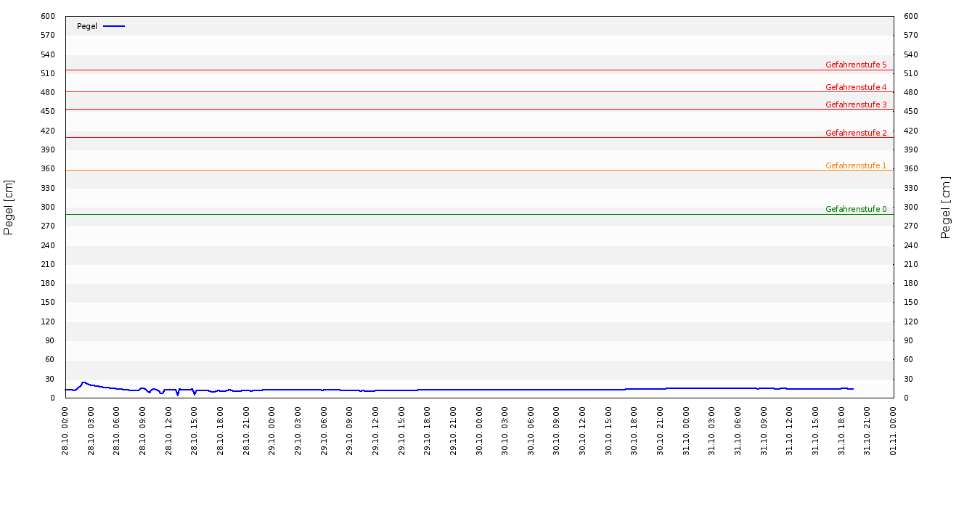The height and width of the screenshot is (508, 980).
Task: Click the Gefahrenstufe 3 threshold label
Action: [856, 105]
